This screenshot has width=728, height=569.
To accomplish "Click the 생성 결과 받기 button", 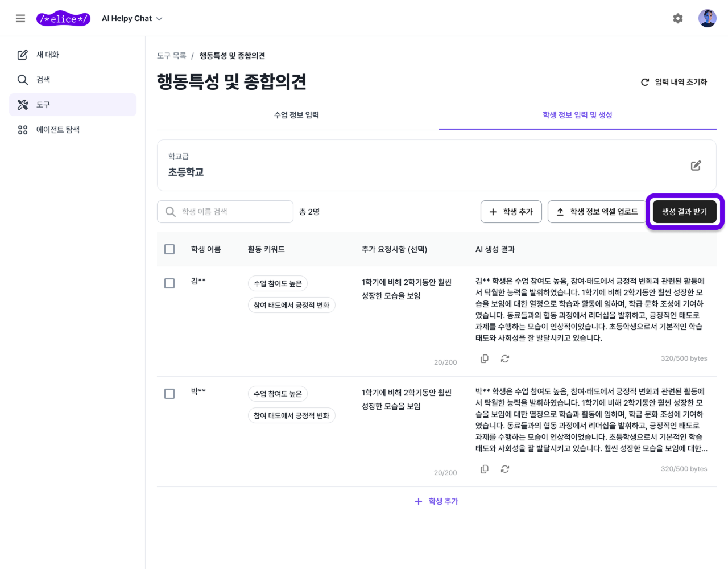I will coord(685,211).
